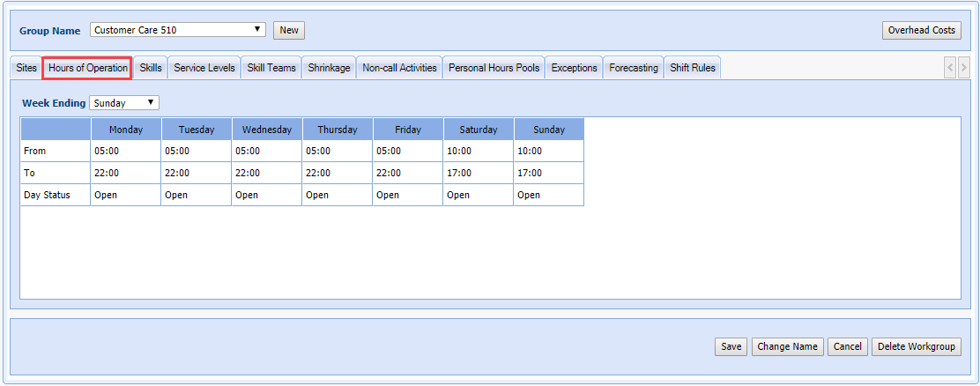Open Overhead Costs
Screen dimensions: 980x386
pos(921,30)
